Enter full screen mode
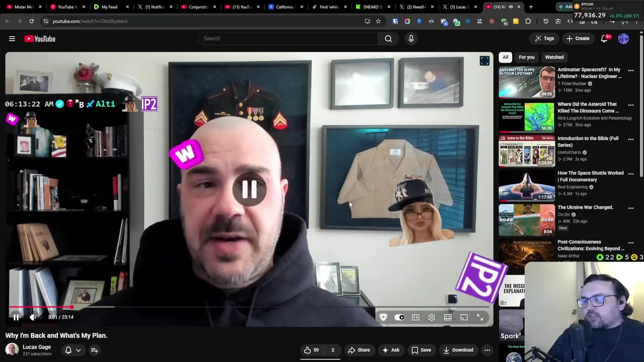 pos(480,317)
